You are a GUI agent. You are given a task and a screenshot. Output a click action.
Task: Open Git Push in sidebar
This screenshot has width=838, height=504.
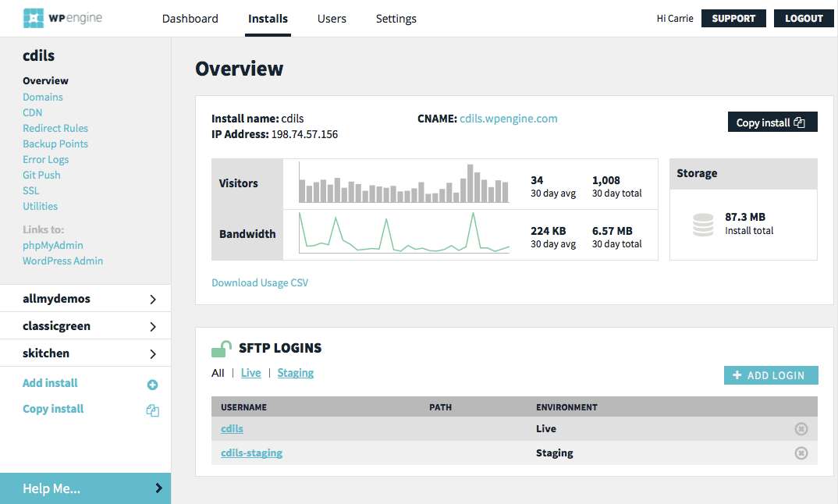click(x=41, y=175)
